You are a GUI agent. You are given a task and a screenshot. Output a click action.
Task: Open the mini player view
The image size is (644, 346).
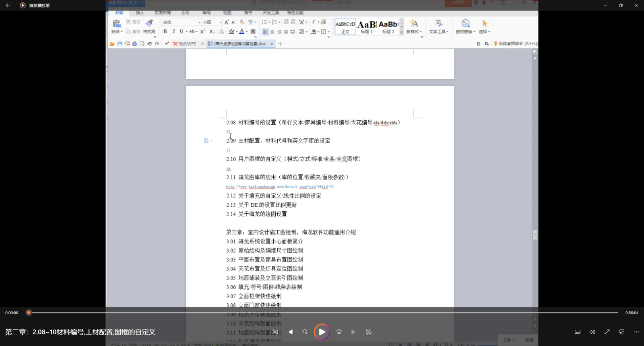[622, 332]
